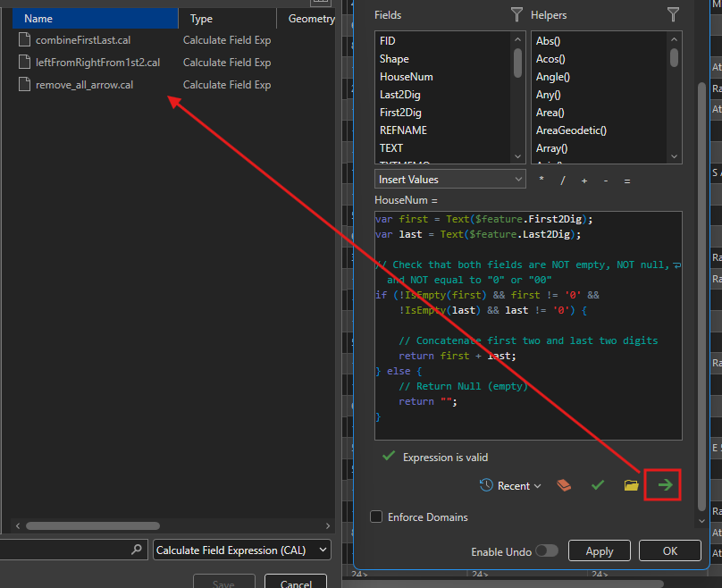The image size is (722, 588).
Task: Select the First2Dig field
Action: pyautogui.click(x=400, y=113)
